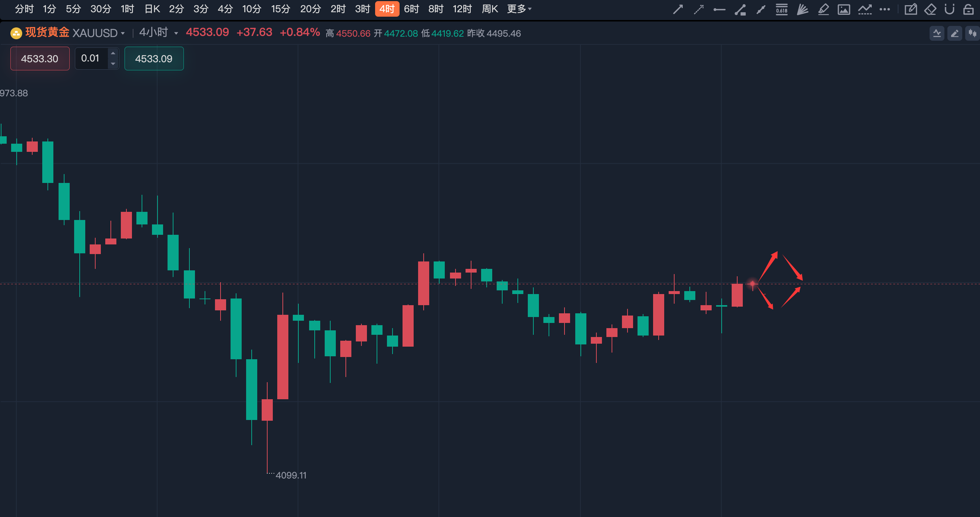
Task: Click the sell price 4533.30 button
Action: coord(40,59)
